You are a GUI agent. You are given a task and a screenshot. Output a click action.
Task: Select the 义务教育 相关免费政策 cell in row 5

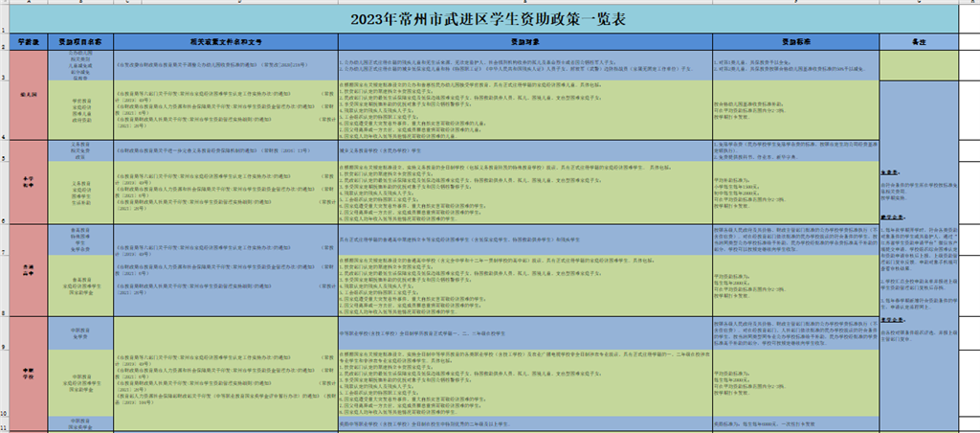pos(80,150)
